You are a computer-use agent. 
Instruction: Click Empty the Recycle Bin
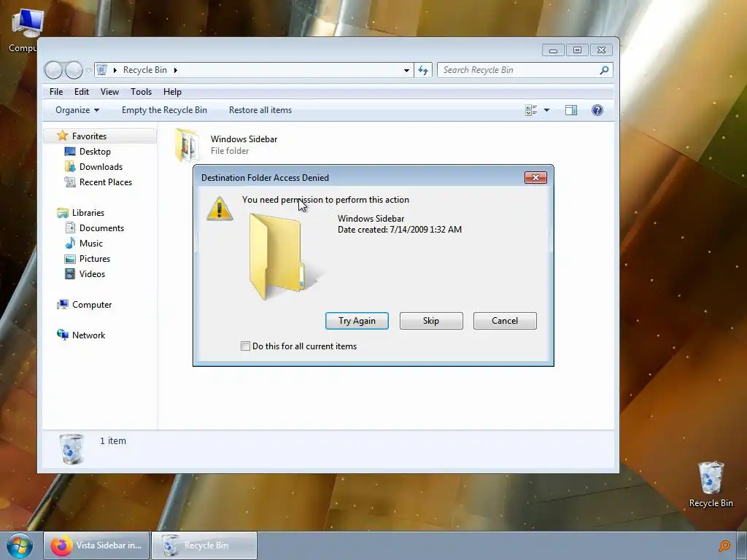point(164,110)
